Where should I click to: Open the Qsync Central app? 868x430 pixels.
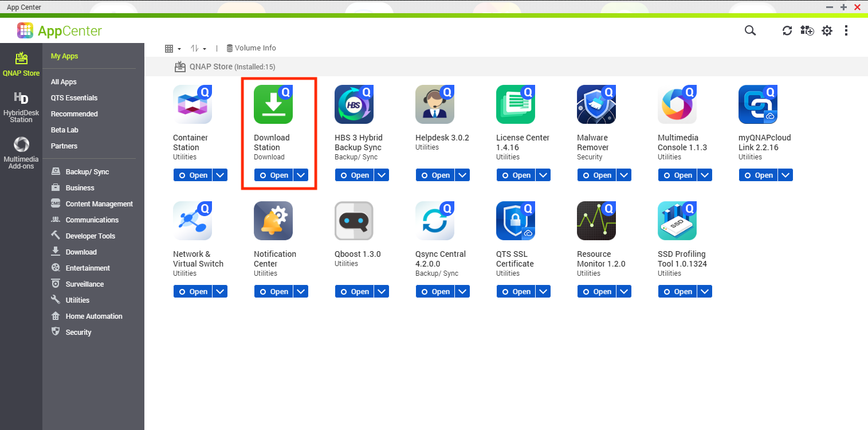click(x=435, y=292)
